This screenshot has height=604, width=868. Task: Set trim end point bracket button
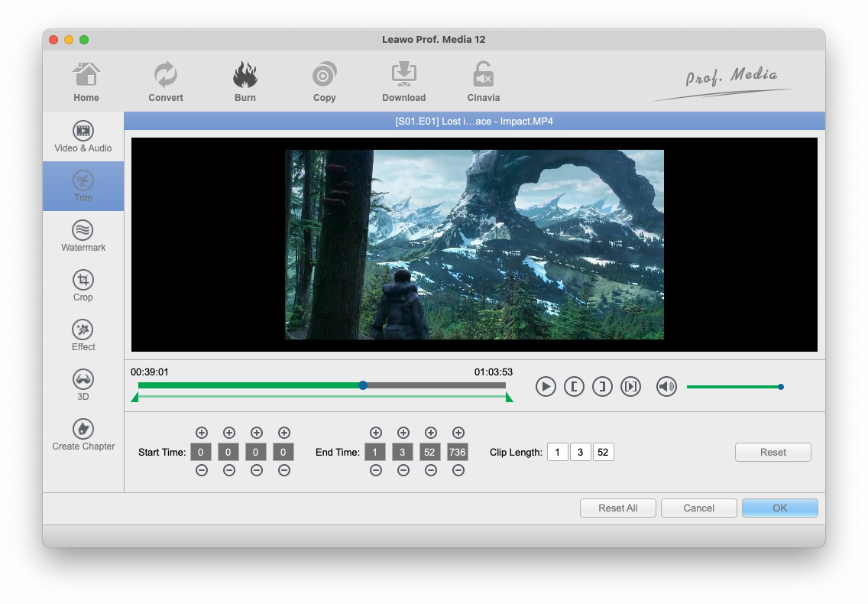(602, 386)
